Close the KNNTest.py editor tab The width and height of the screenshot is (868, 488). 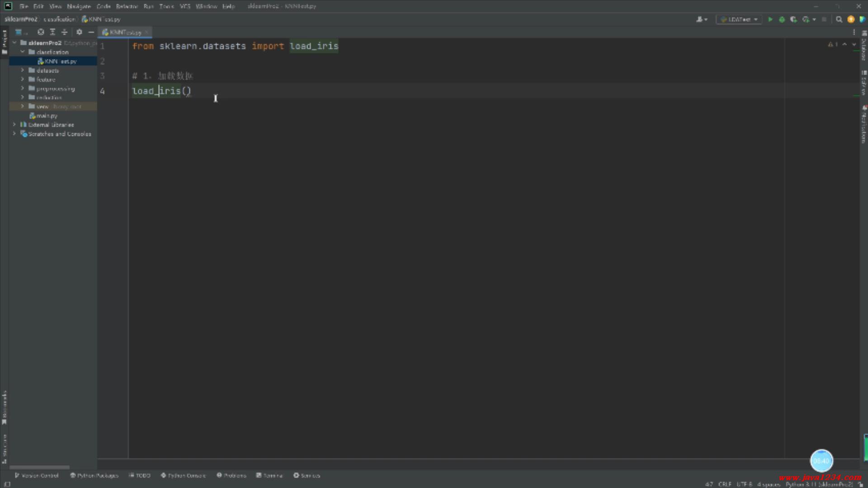tap(146, 33)
